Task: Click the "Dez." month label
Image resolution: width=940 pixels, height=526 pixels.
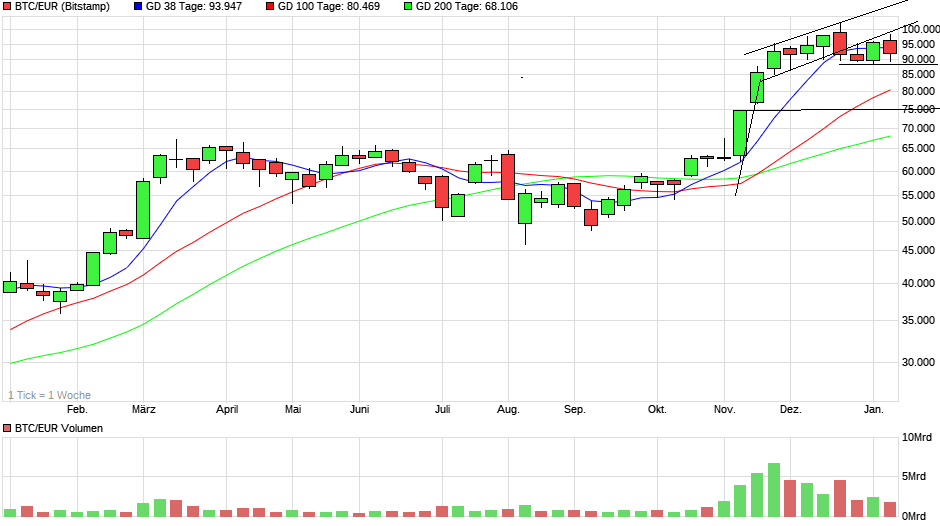Action: tap(790, 410)
